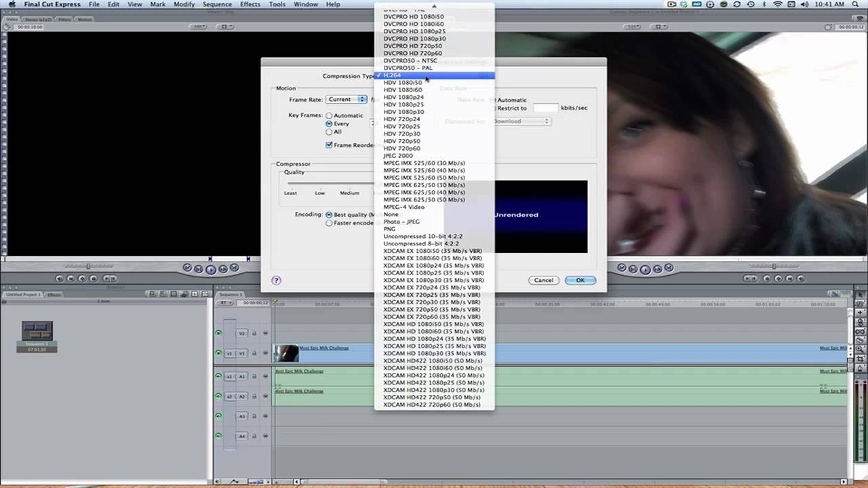Screen dimensions: 868x488
Task: Select Automatic data rate radio button
Action: 493,100
